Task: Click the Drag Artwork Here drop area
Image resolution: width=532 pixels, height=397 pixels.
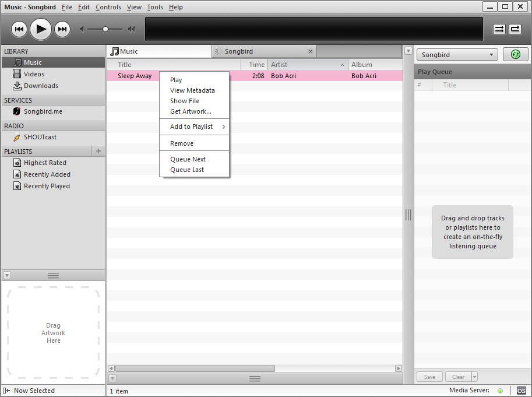Action: point(53,333)
